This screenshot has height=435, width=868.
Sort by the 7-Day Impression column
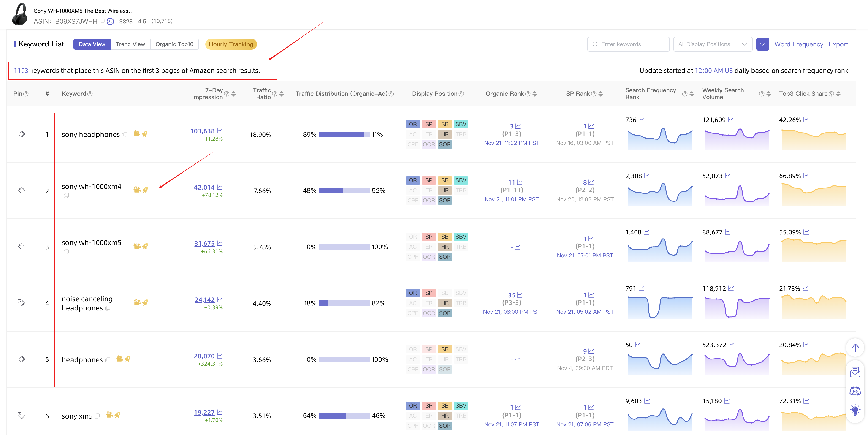click(x=233, y=94)
